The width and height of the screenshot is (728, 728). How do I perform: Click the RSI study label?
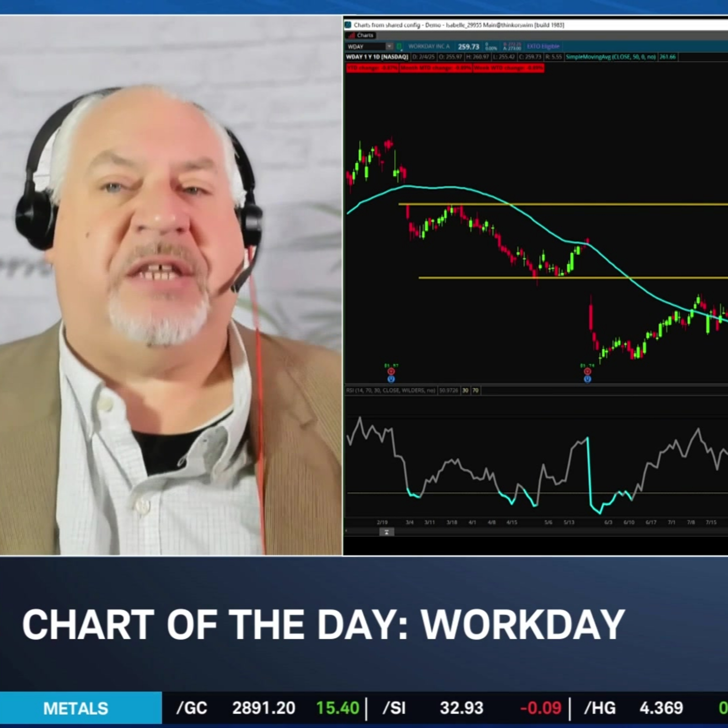391,390
